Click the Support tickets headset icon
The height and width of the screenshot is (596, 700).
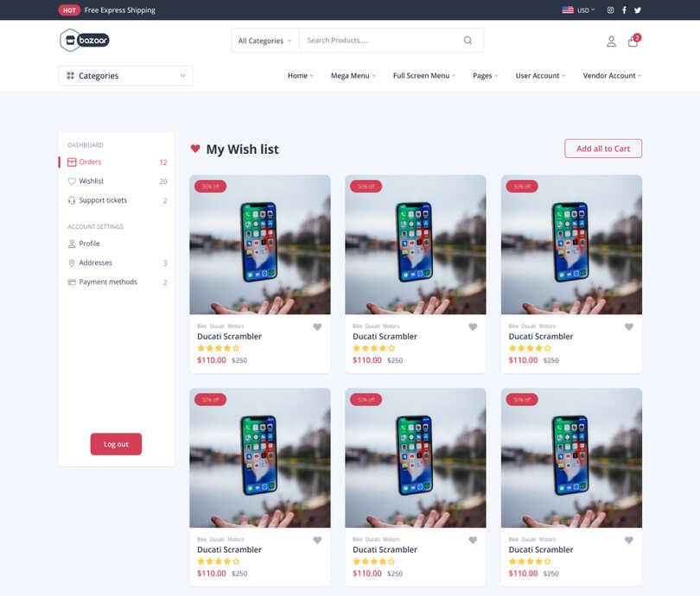(72, 200)
